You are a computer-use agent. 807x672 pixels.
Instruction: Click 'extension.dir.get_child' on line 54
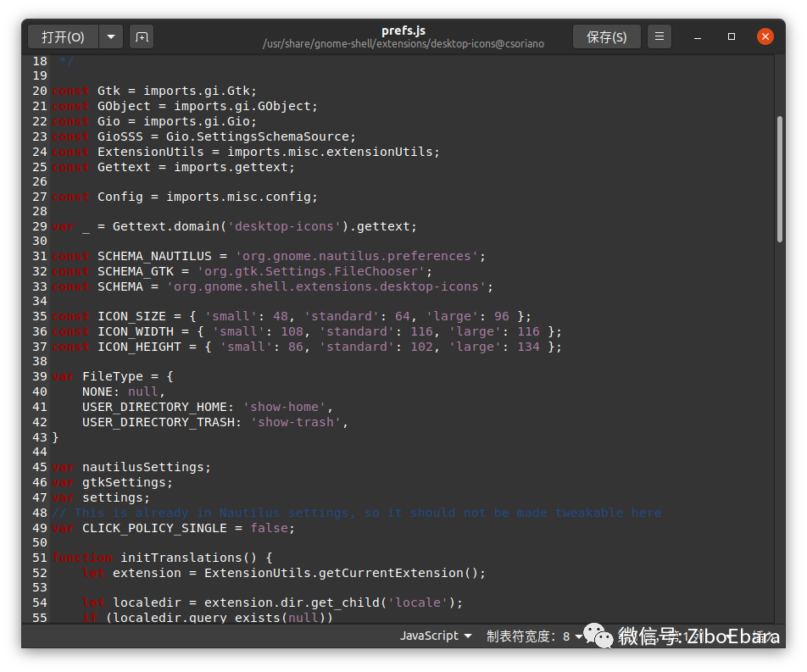[x=292, y=603]
